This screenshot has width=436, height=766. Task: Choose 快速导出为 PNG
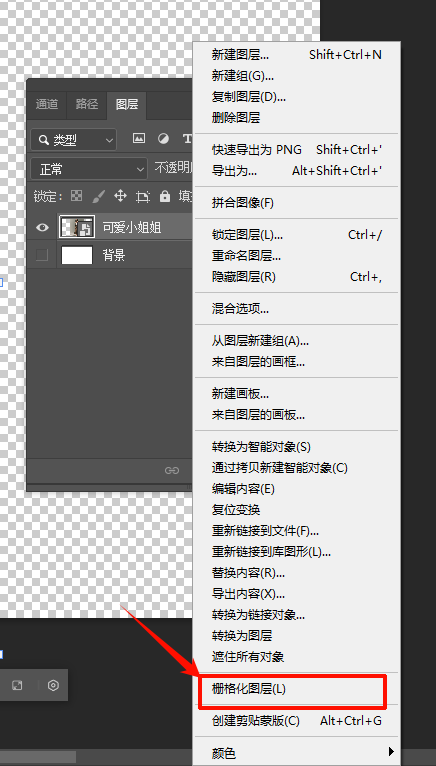coord(297,149)
